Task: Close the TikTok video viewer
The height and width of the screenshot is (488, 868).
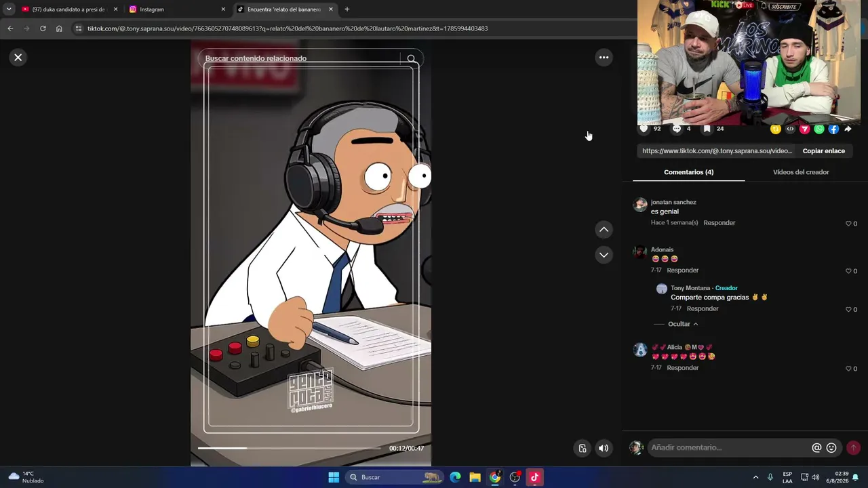Action: point(18,58)
